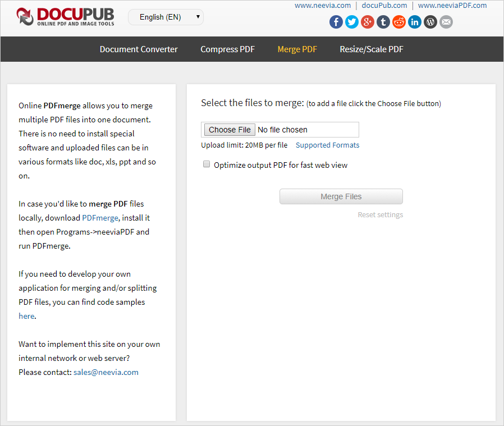Open docuPub.com header link
This screenshot has width=504, height=426.
[384, 6]
